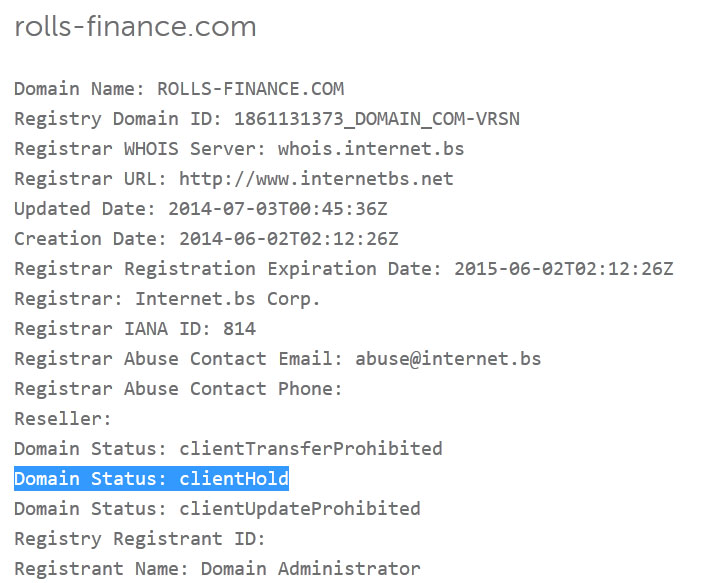
Task: Click the Reseller line
Action: [63, 419]
